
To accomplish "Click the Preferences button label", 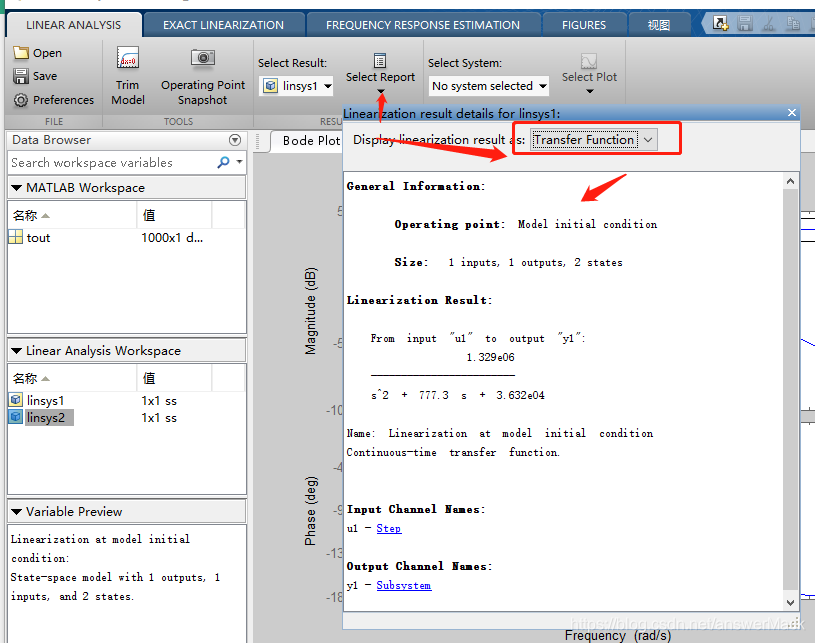I will point(63,100).
